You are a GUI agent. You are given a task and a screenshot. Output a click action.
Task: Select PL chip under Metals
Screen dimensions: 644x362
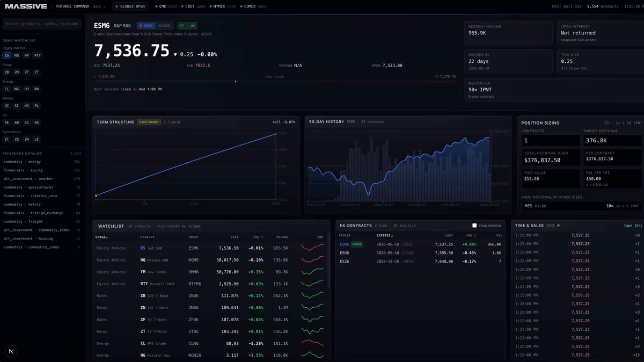coord(36,106)
